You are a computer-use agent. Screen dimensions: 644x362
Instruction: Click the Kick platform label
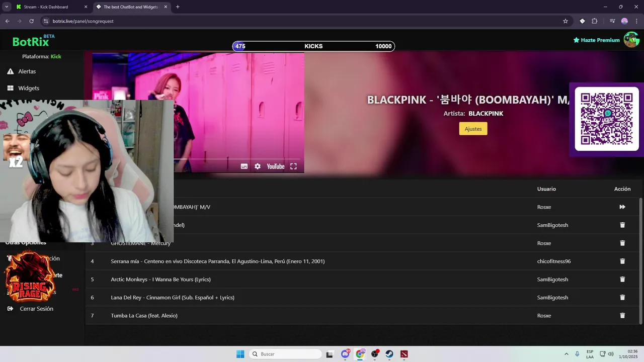tap(56, 56)
